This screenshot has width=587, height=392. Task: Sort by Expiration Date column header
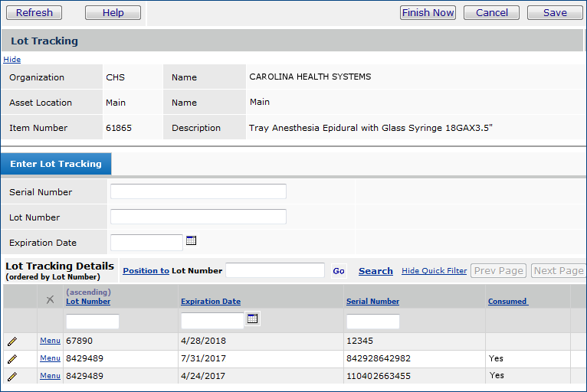(x=211, y=302)
